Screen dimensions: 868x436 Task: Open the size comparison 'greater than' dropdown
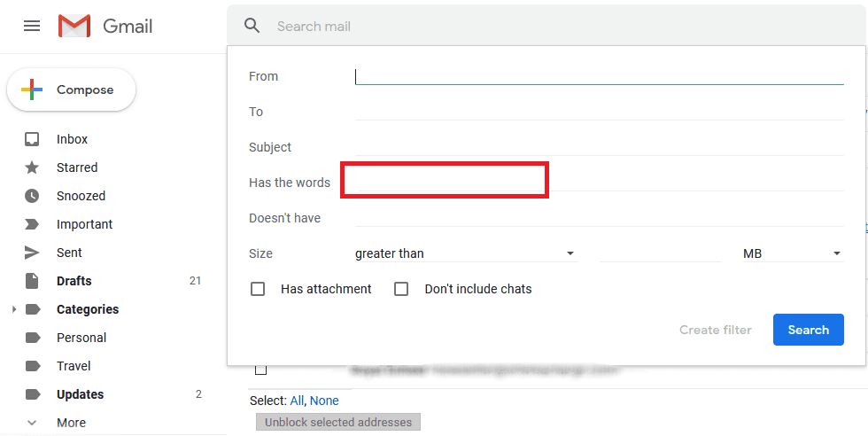click(466, 253)
